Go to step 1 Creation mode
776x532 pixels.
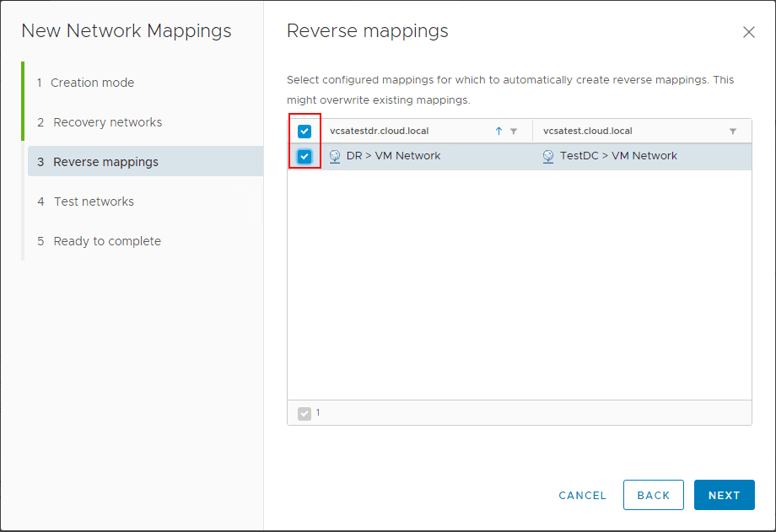(92, 83)
